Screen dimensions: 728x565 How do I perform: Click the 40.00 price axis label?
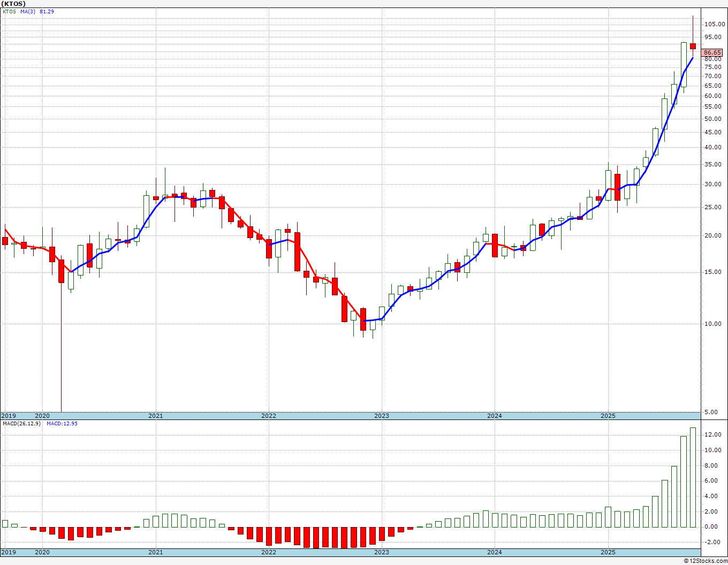point(714,148)
